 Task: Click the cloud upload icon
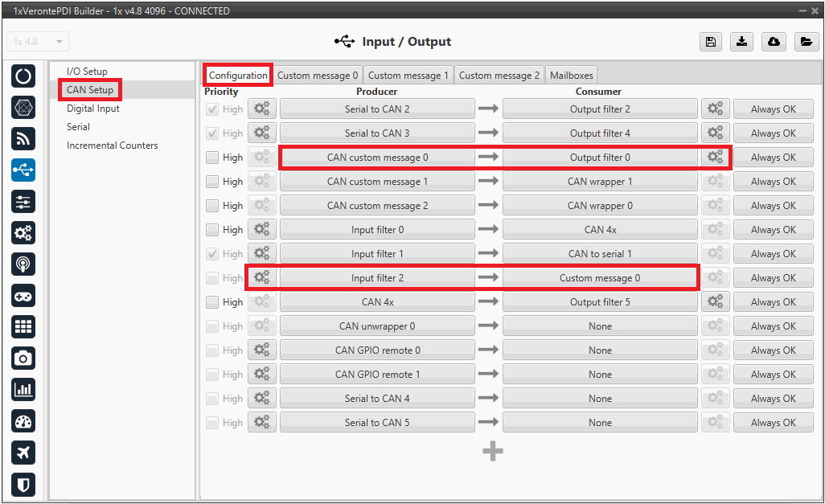[x=774, y=42]
